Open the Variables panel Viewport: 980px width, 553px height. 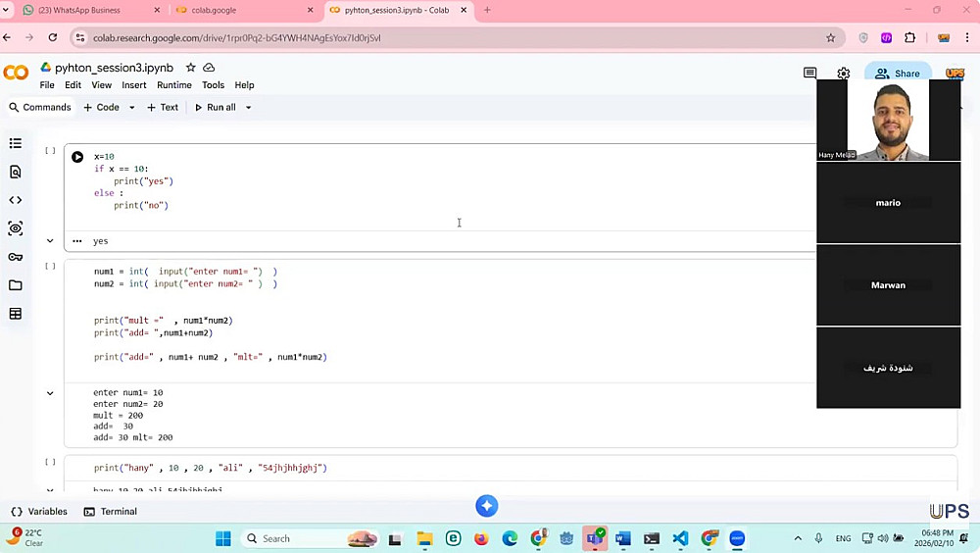click(39, 512)
